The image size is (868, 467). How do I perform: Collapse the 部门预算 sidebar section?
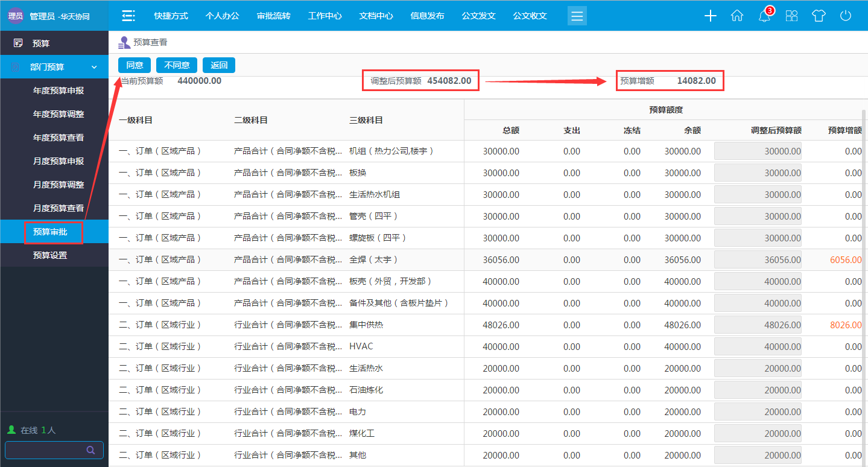(93, 67)
